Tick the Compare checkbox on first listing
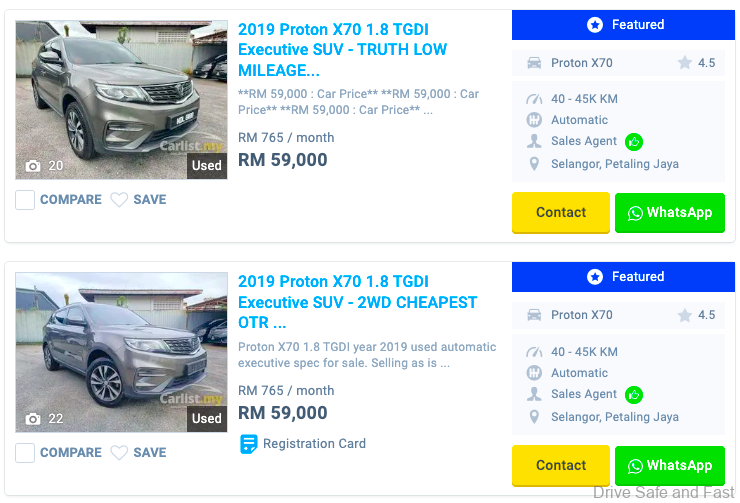Viewport: 740px width, 503px height. click(x=25, y=200)
